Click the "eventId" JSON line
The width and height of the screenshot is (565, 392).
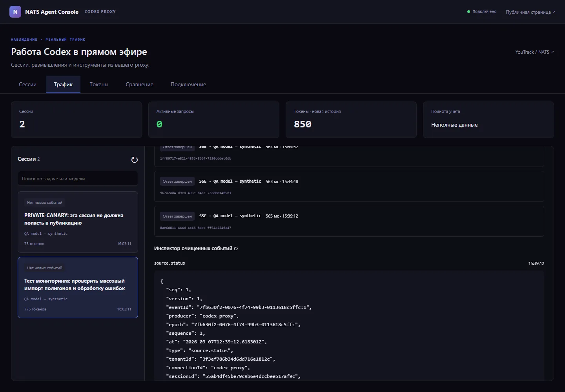coord(239,307)
